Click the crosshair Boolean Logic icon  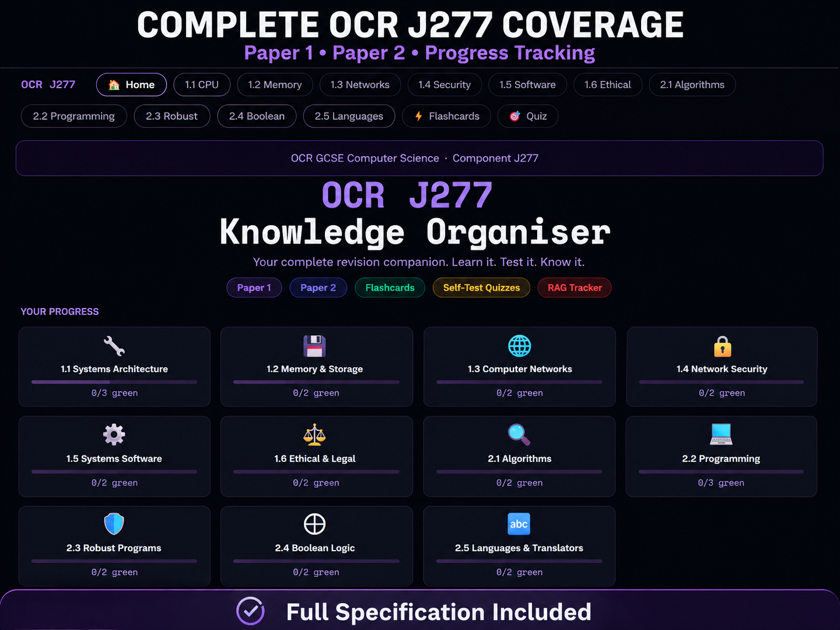[314, 524]
